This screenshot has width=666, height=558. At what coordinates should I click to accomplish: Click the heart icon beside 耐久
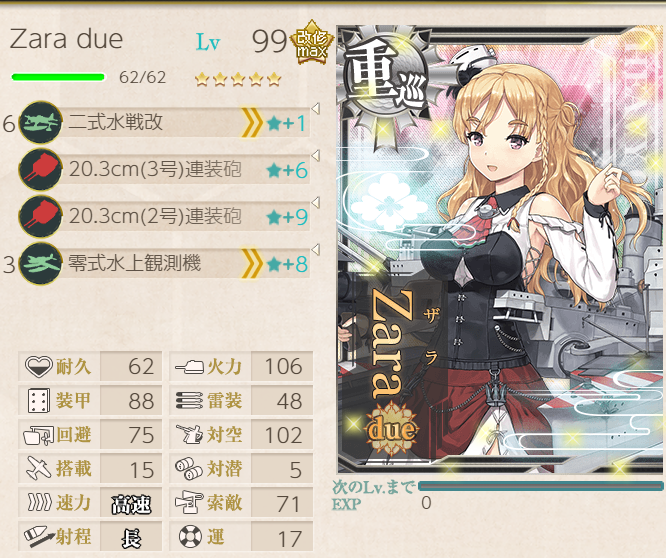38,366
